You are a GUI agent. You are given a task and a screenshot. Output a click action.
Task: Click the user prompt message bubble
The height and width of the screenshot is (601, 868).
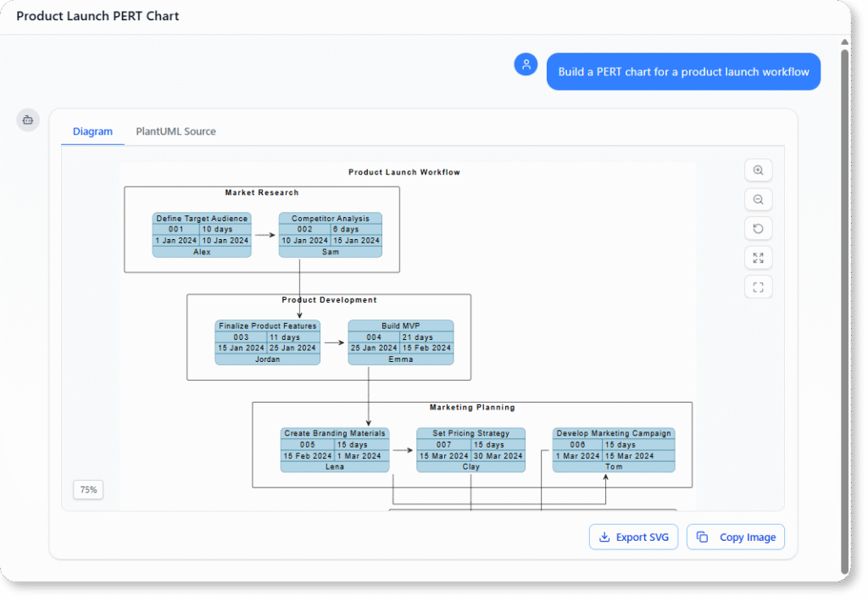[x=683, y=71]
